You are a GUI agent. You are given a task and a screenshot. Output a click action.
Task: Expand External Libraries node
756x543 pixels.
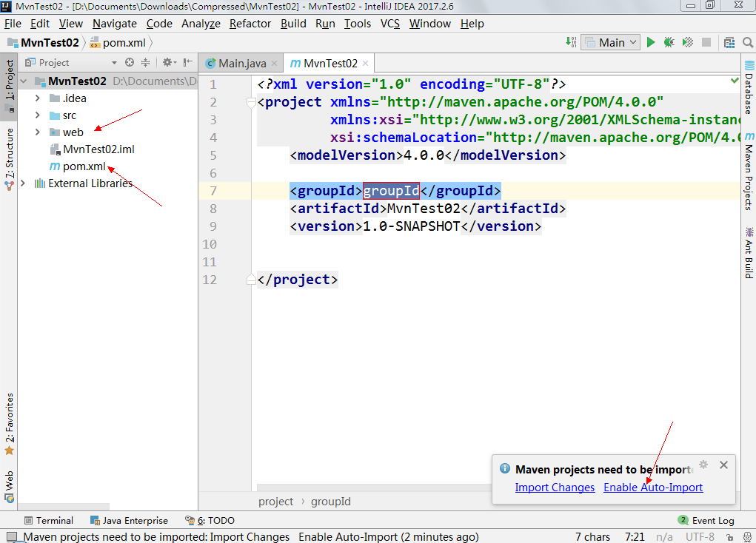pos(23,183)
